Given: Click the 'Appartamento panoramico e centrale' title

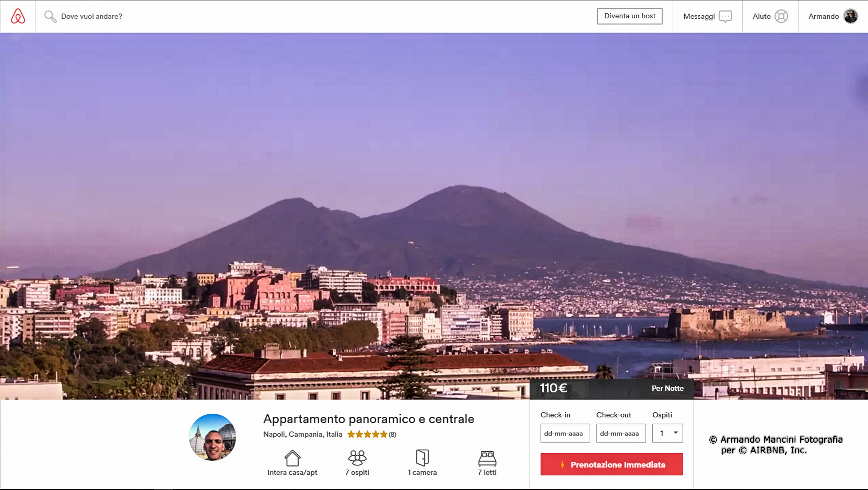Looking at the screenshot, I should click(369, 419).
